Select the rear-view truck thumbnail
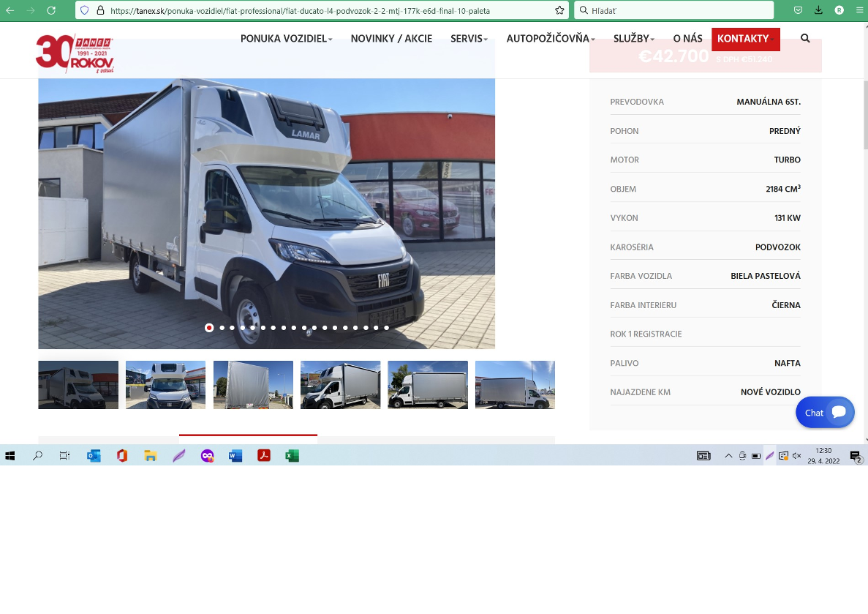 tap(253, 385)
